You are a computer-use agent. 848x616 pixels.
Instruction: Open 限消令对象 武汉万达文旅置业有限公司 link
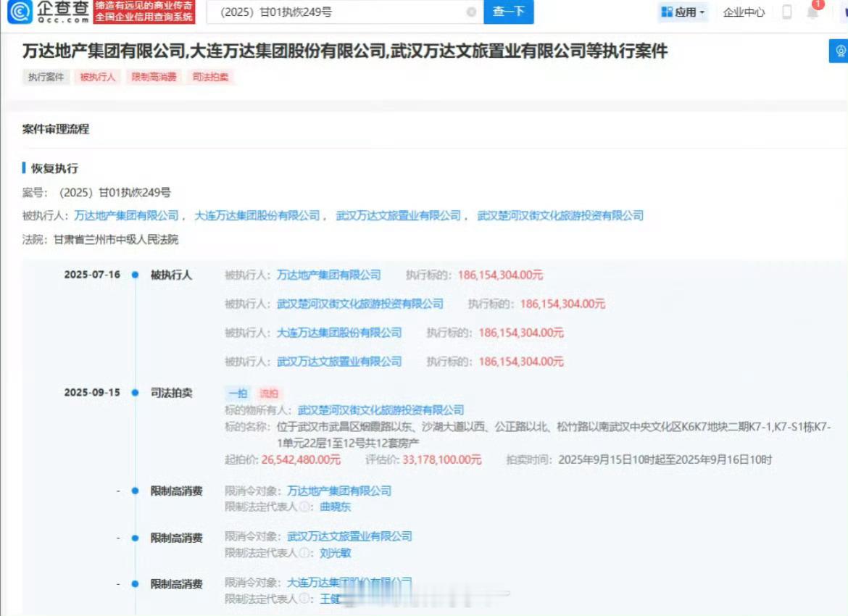click(349, 536)
